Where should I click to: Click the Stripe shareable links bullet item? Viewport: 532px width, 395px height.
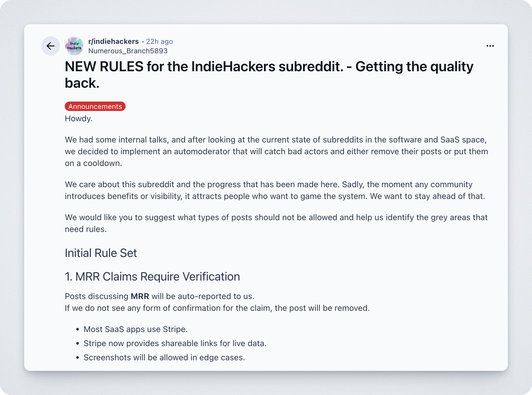[175, 343]
